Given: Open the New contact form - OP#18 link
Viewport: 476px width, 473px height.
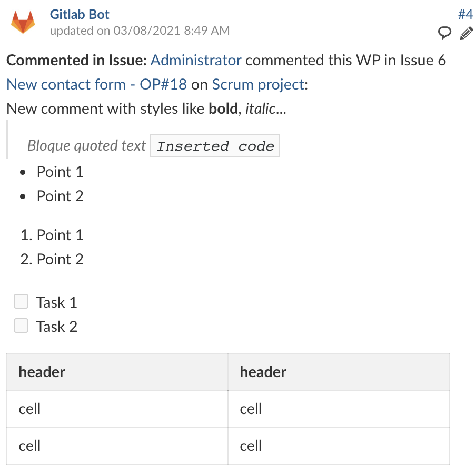Looking at the screenshot, I should 96,84.
